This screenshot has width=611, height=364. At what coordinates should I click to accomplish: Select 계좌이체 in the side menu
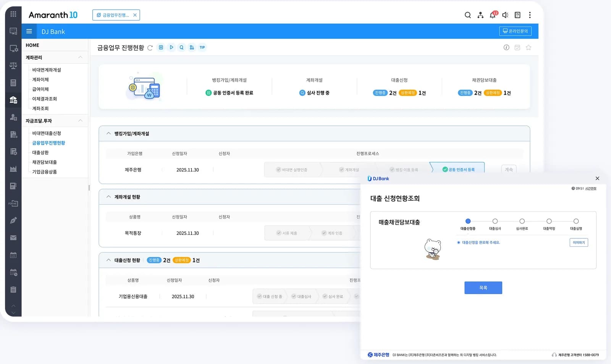[40, 79]
